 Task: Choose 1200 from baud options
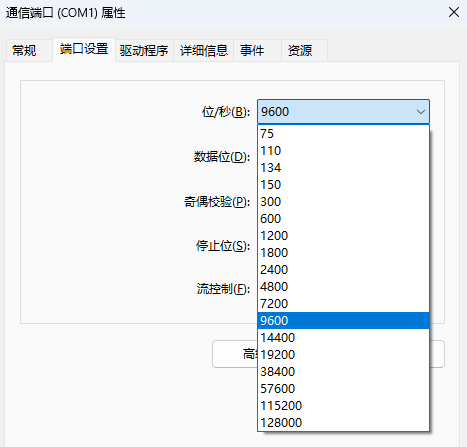point(343,236)
